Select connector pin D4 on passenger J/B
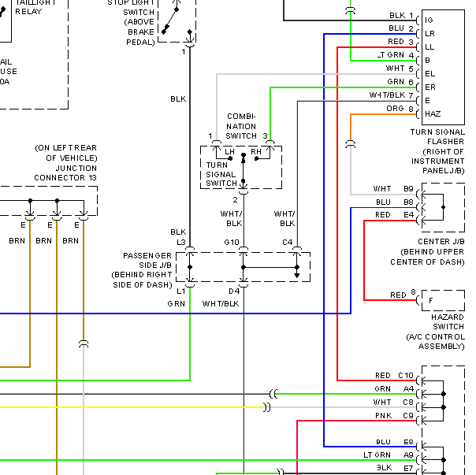 (x=234, y=291)
